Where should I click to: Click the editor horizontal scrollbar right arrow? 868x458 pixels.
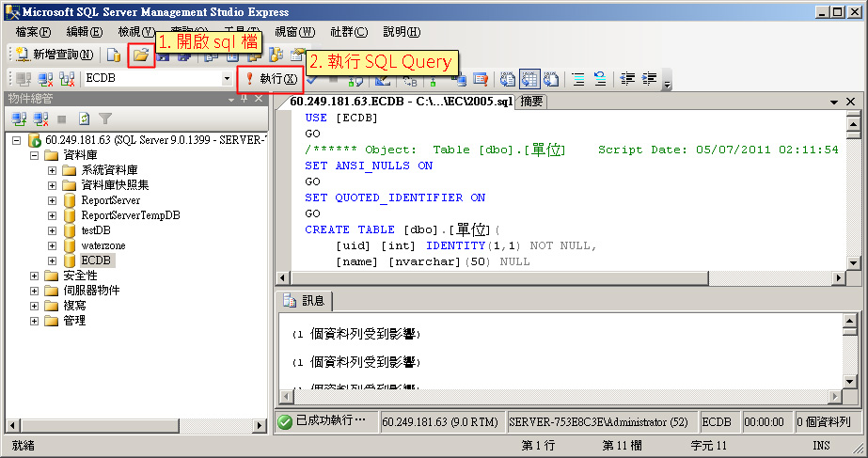click(839, 277)
